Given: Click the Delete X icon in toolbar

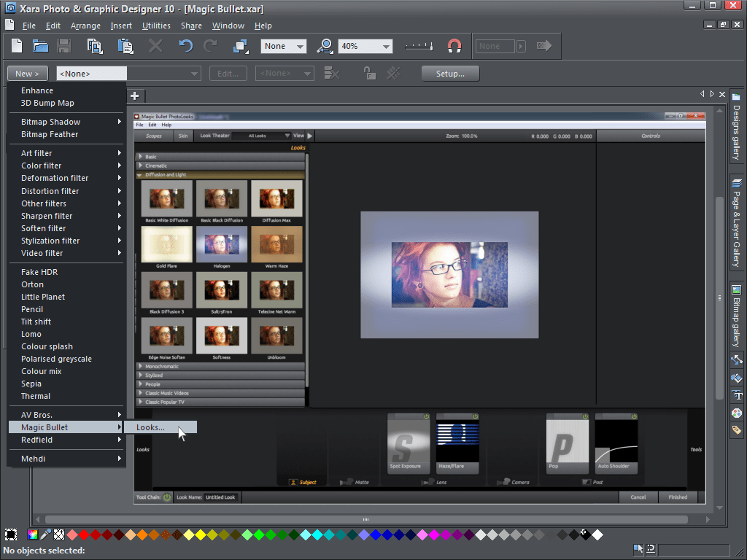Looking at the screenshot, I should pyautogui.click(x=155, y=46).
